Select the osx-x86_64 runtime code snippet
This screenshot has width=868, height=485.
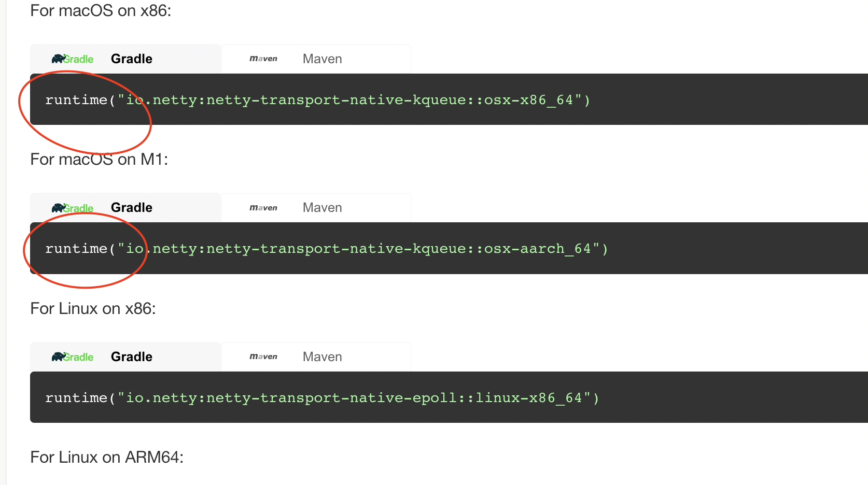click(x=317, y=99)
